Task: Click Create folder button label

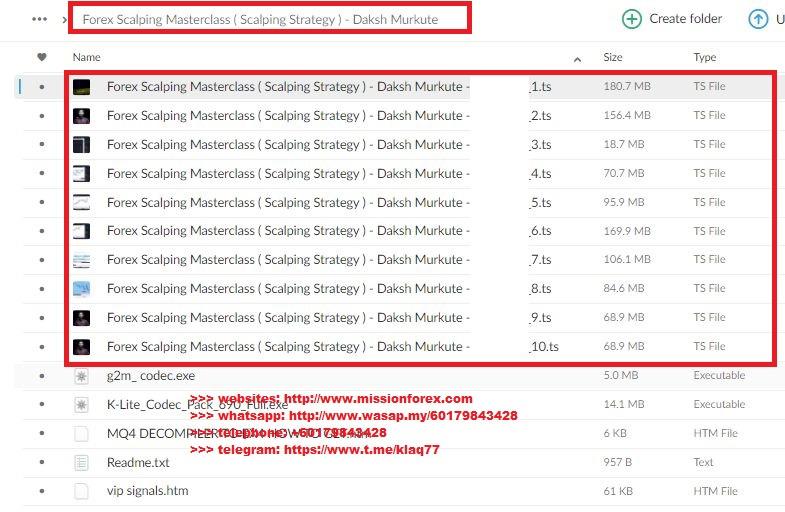Action: (x=685, y=19)
